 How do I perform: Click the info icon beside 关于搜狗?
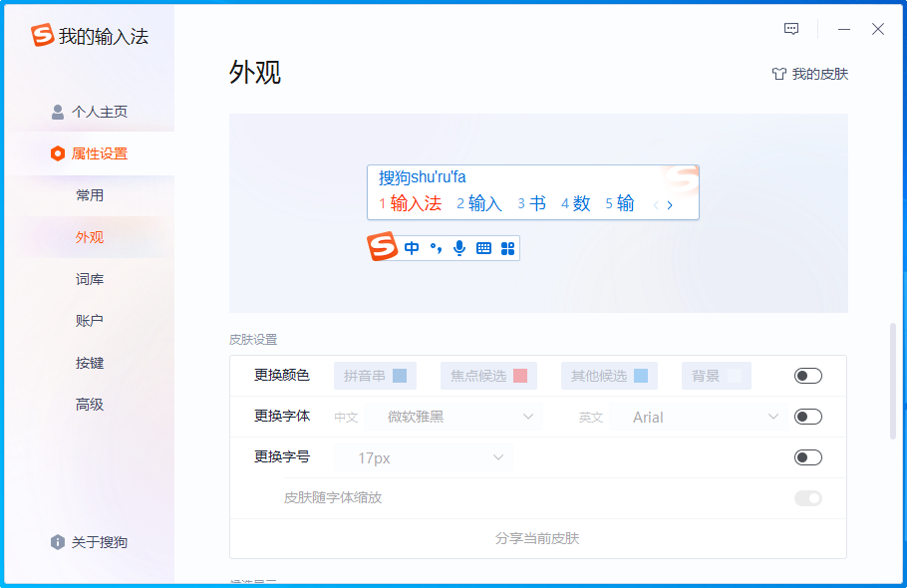(x=57, y=542)
